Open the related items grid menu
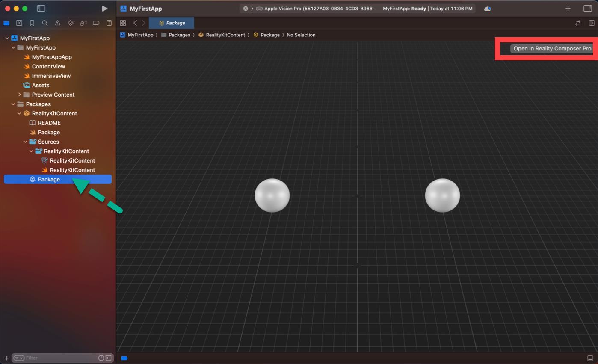This screenshot has width=598, height=364. 123,23
